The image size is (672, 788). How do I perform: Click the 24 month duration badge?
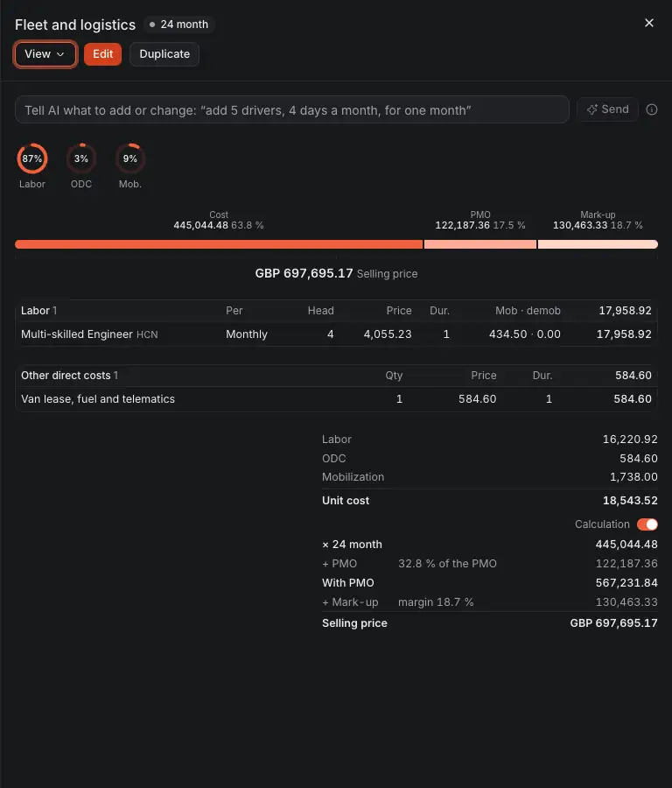(179, 25)
